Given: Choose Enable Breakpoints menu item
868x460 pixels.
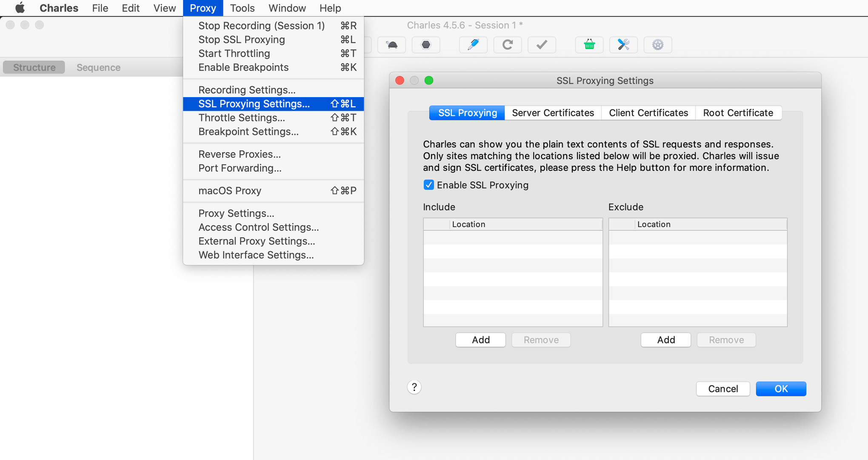Looking at the screenshot, I should [273, 67].
